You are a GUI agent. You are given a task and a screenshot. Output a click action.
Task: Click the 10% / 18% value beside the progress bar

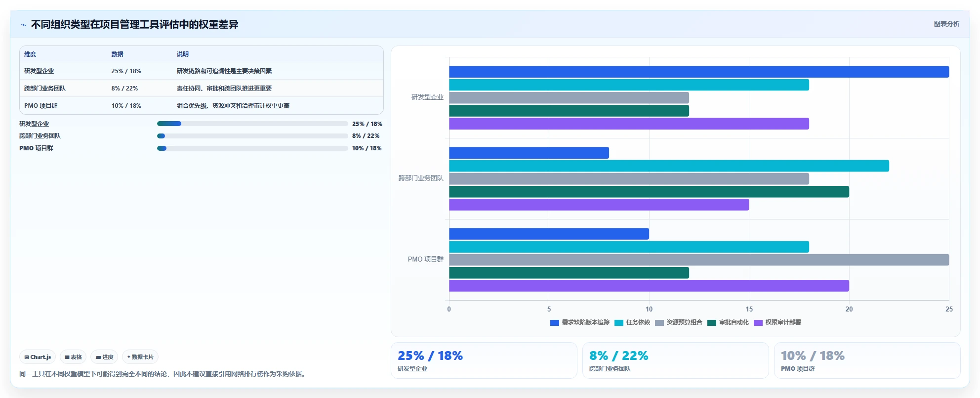(x=367, y=148)
